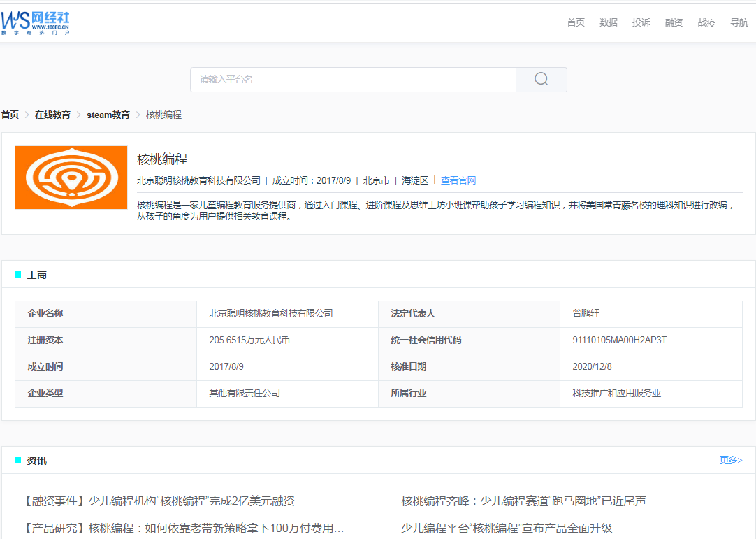
Task: Go to the 投诉 page
Action: pos(641,22)
